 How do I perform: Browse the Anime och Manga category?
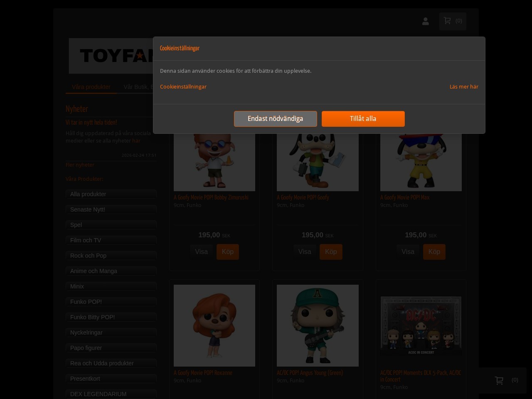tap(111, 271)
